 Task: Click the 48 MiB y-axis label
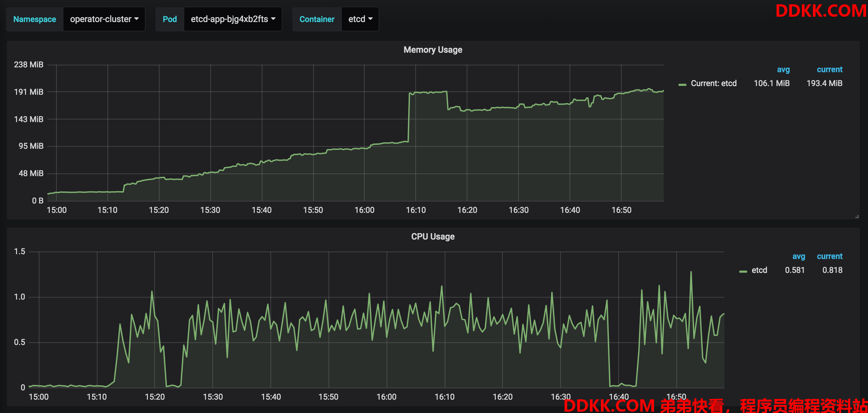(31, 173)
